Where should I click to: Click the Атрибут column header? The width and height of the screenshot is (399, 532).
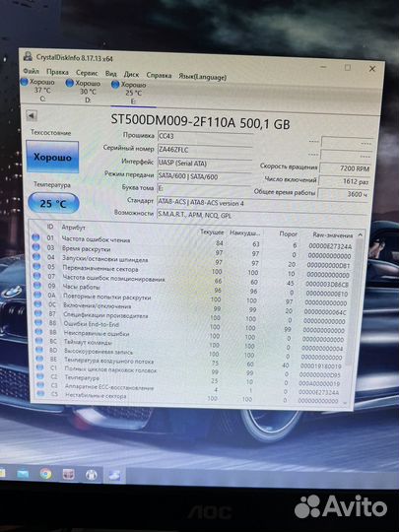pyautogui.click(x=73, y=228)
